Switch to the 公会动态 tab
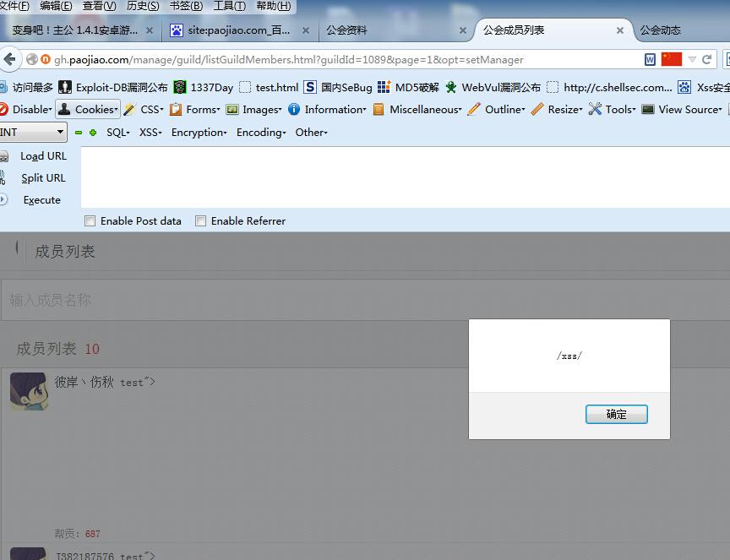Image resolution: width=730 pixels, height=560 pixels. coord(682,30)
